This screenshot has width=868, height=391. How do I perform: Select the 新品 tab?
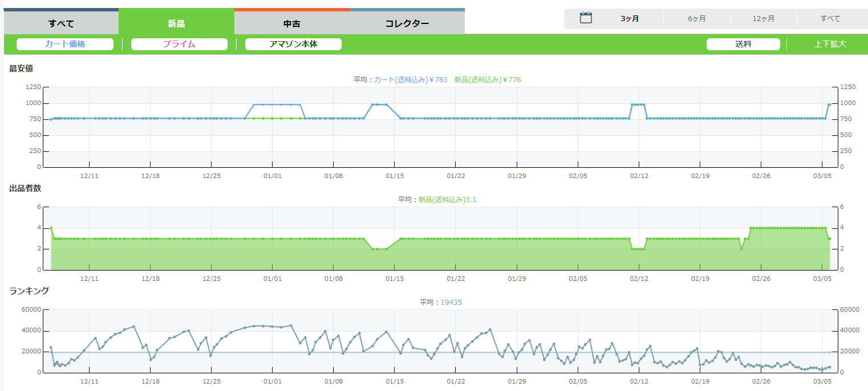(x=176, y=23)
